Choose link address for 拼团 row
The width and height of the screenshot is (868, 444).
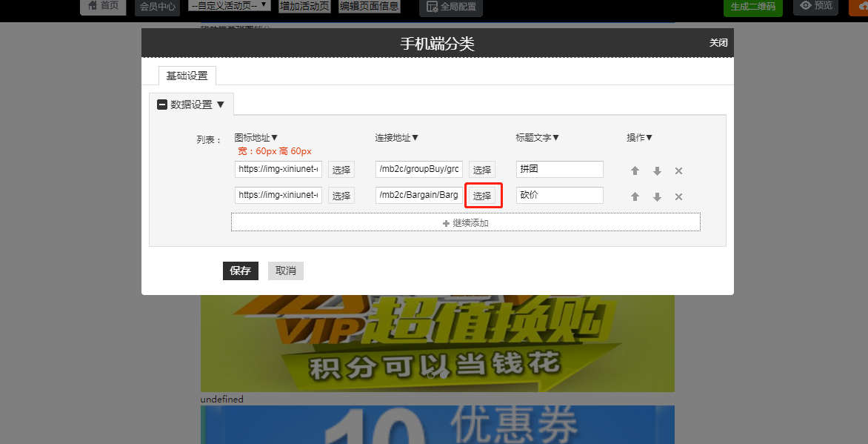pyautogui.click(x=481, y=170)
